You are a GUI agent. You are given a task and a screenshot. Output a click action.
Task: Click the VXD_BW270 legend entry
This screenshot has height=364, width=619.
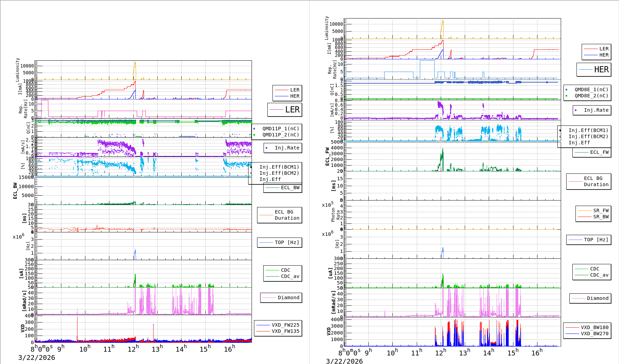click(587, 333)
